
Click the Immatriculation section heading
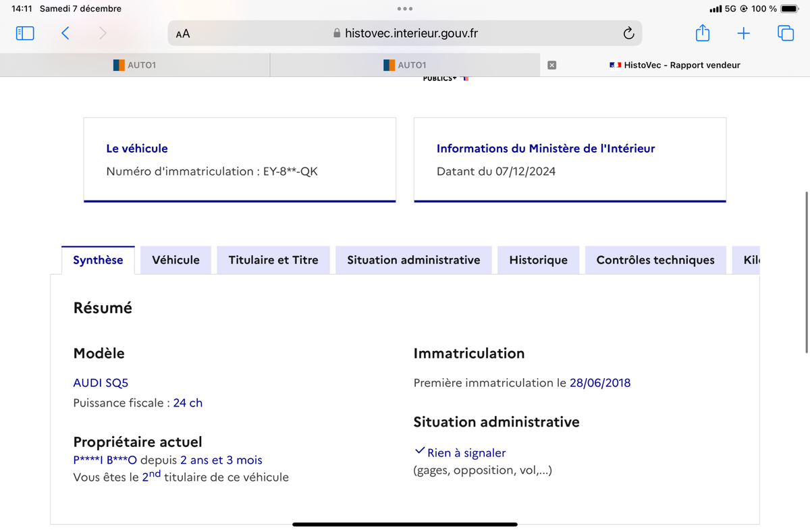pyautogui.click(x=469, y=353)
